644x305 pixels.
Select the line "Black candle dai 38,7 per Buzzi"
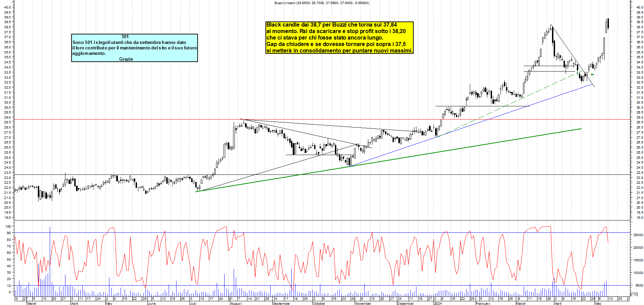click(332, 25)
